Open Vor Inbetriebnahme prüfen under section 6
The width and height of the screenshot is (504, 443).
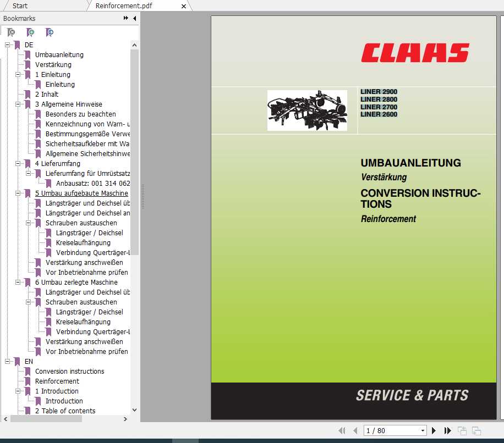(x=86, y=352)
